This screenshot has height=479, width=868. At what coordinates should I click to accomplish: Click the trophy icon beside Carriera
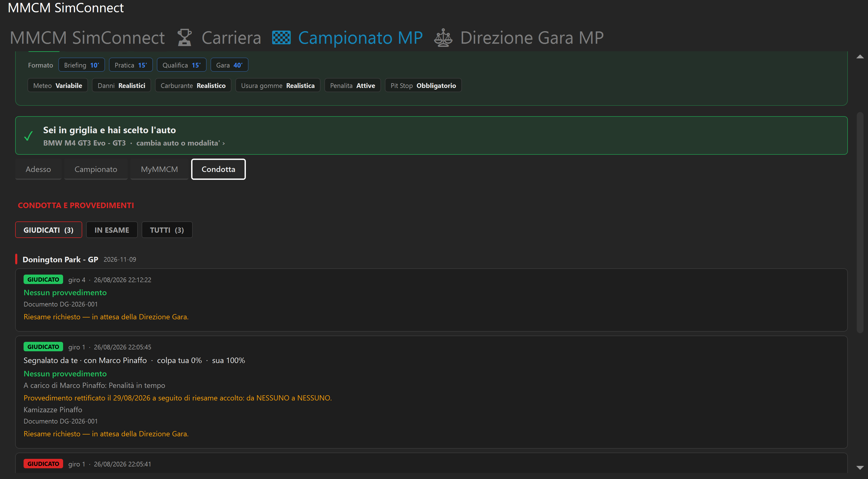[x=184, y=37]
